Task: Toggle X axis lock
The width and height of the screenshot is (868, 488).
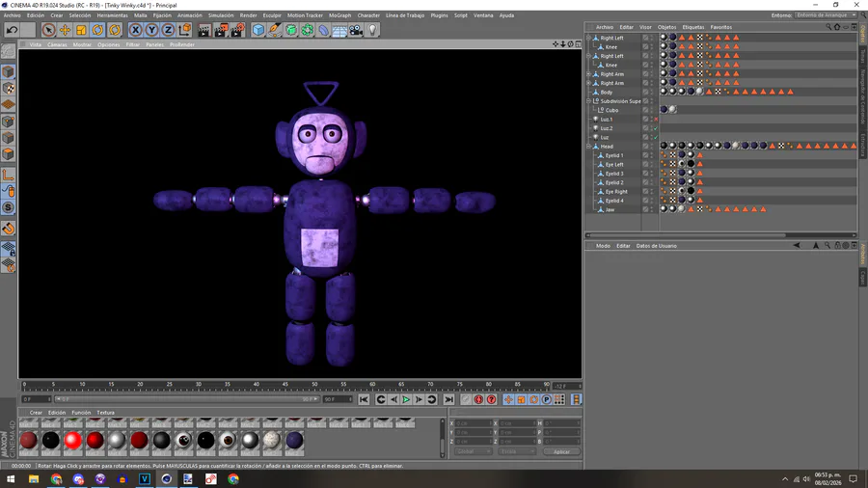Action: [136, 30]
